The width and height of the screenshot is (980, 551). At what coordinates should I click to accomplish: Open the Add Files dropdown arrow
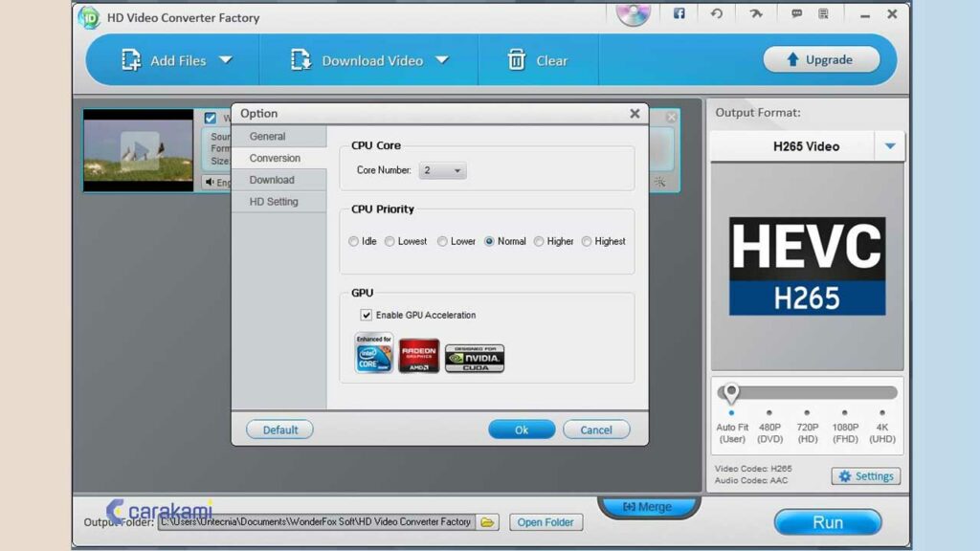(x=226, y=59)
